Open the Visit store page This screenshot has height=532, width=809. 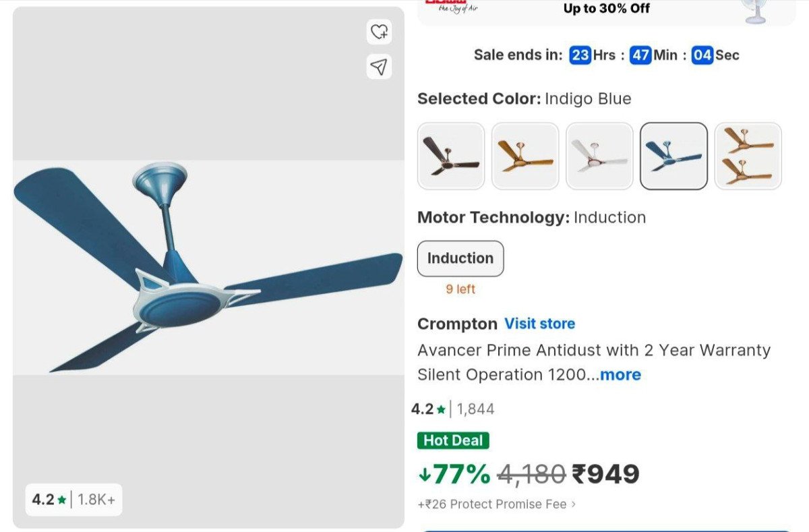[x=540, y=324]
